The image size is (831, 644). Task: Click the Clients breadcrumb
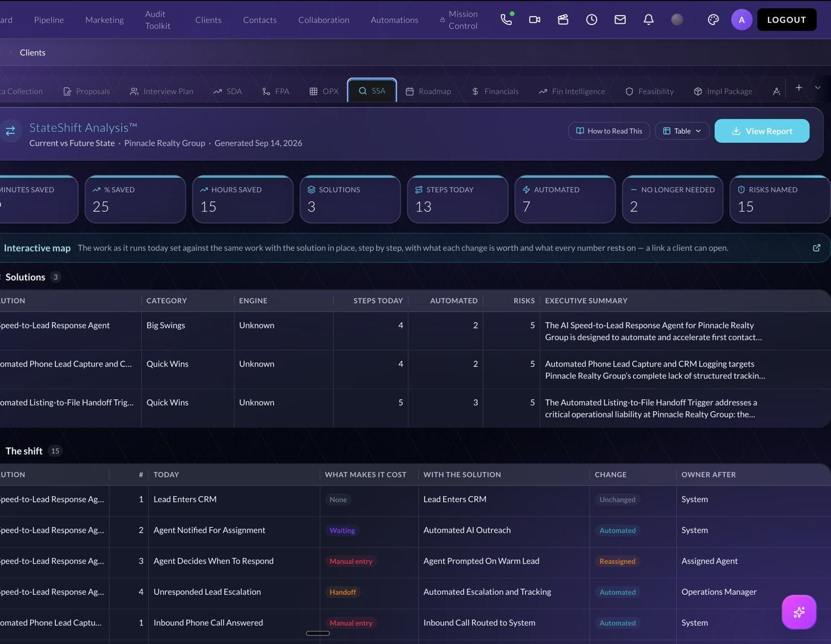[x=33, y=53]
